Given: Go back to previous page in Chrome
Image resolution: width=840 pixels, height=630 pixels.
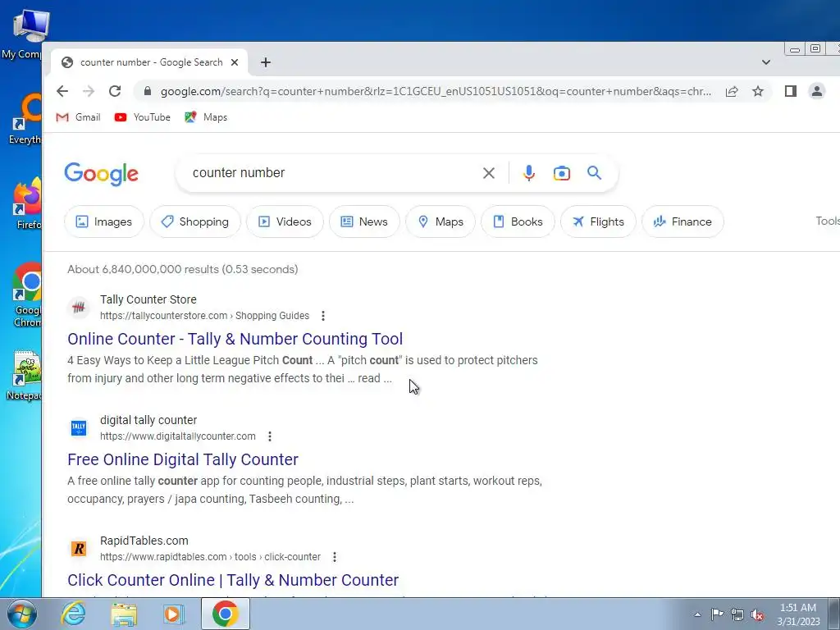Looking at the screenshot, I should tap(62, 91).
